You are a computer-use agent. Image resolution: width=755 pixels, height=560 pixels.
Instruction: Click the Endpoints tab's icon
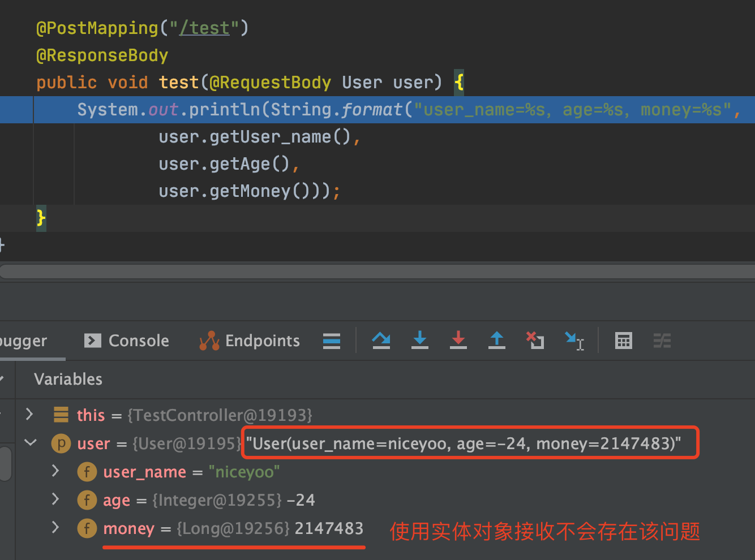coord(209,341)
